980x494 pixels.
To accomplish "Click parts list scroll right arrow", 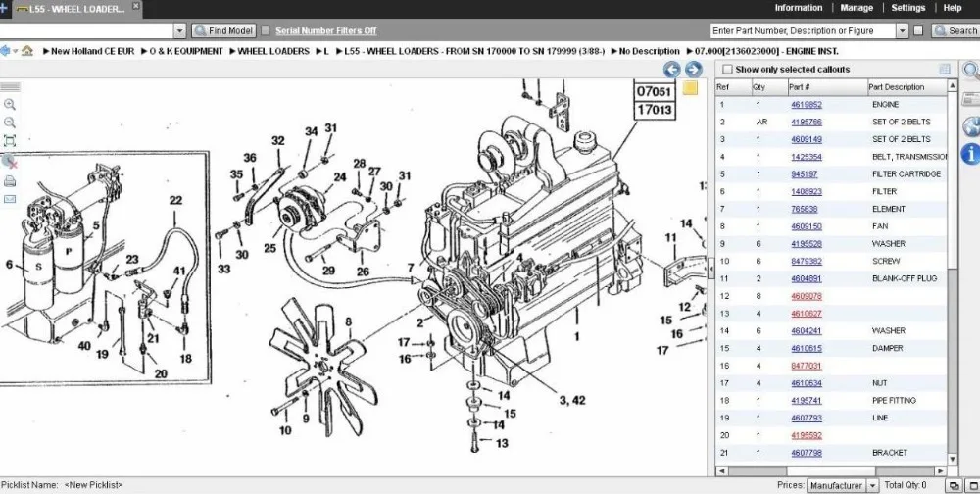I will [x=940, y=470].
